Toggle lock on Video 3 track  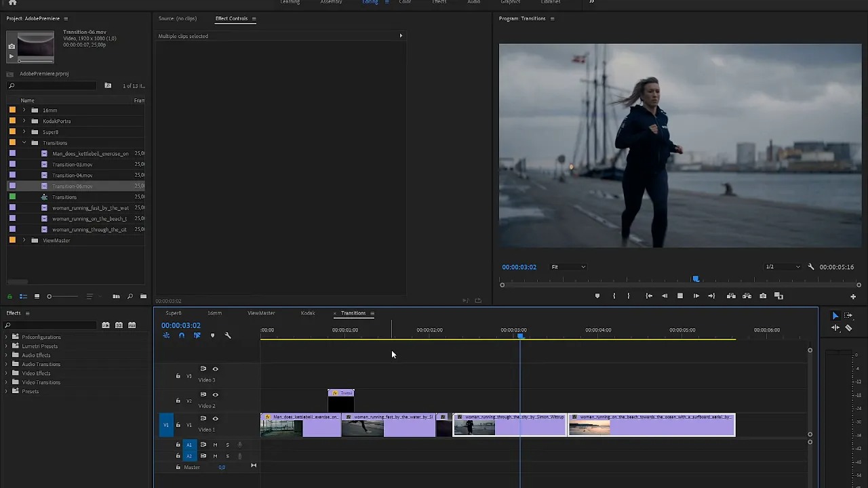tap(178, 376)
